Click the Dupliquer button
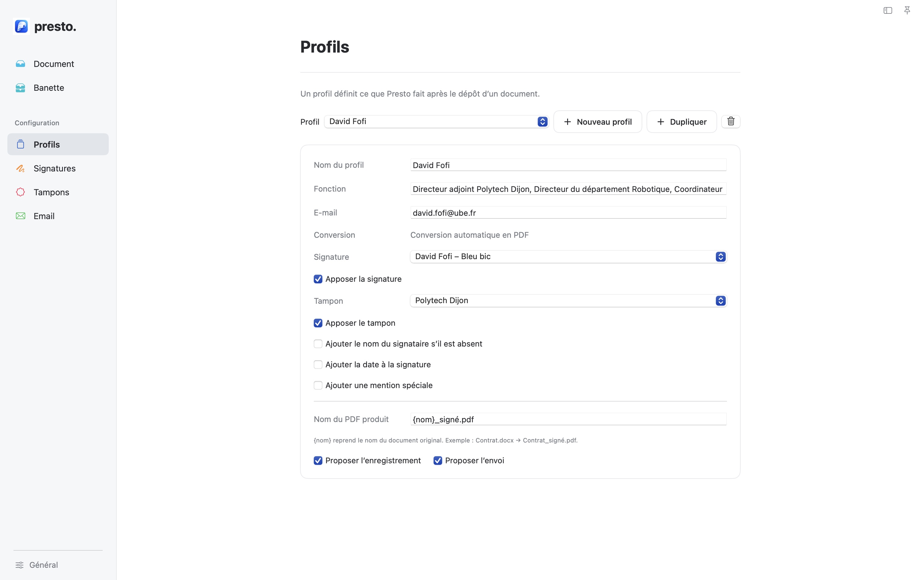This screenshot has height=580, width=924. click(682, 122)
